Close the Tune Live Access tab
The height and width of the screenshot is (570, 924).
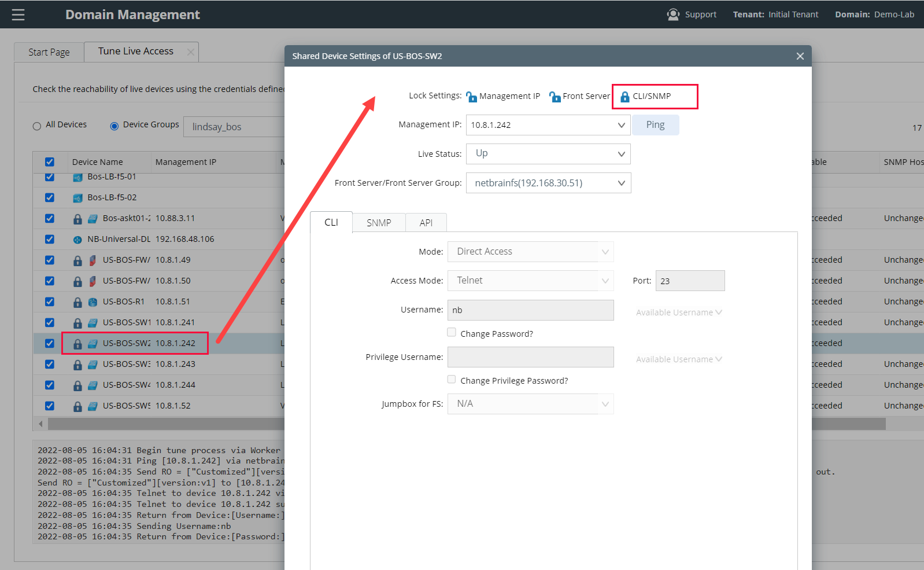coord(190,52)
